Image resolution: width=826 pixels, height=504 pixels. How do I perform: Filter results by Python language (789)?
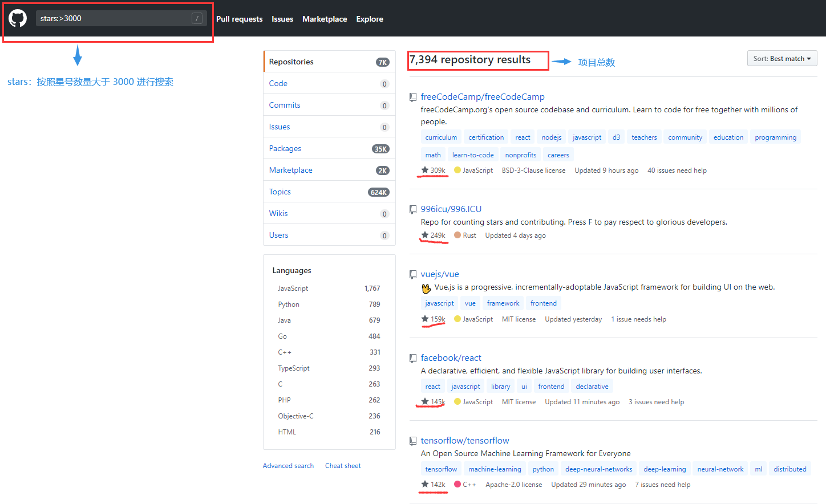point(329,304)
